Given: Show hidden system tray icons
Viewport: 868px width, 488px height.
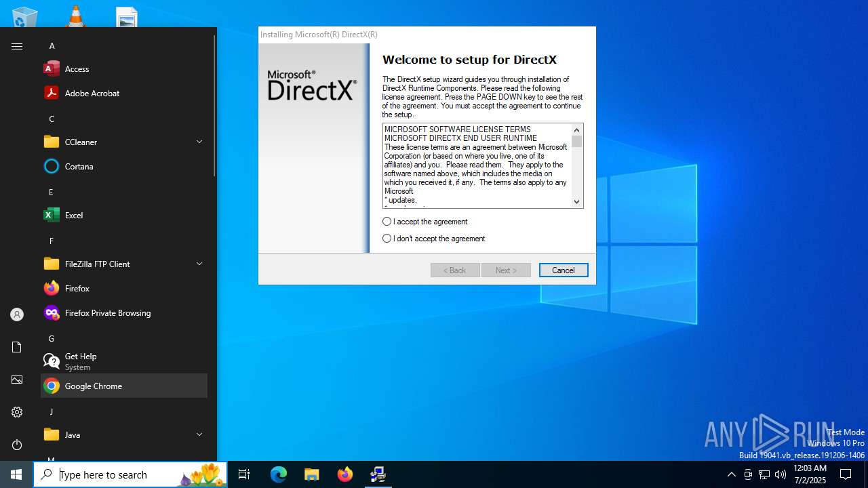Looking at the screenshot, I should pos(731,474).
